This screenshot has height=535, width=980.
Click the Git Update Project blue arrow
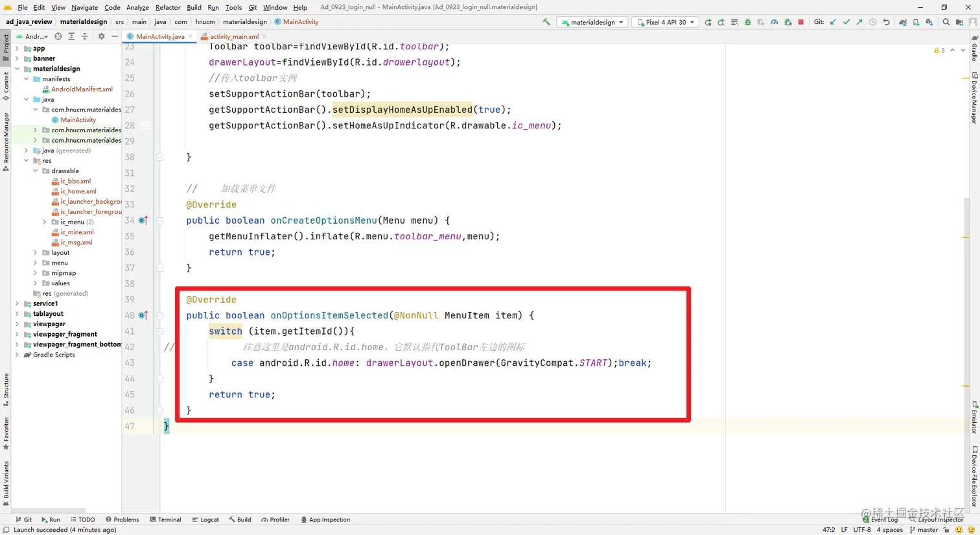(833, 22)
